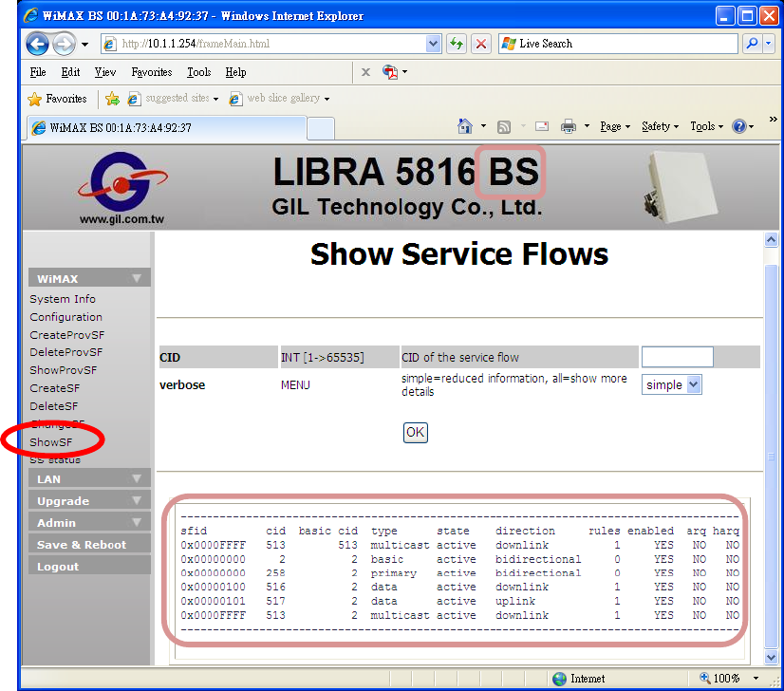
Task: Open the Favorites menu
Action: (x=152, y=72)
